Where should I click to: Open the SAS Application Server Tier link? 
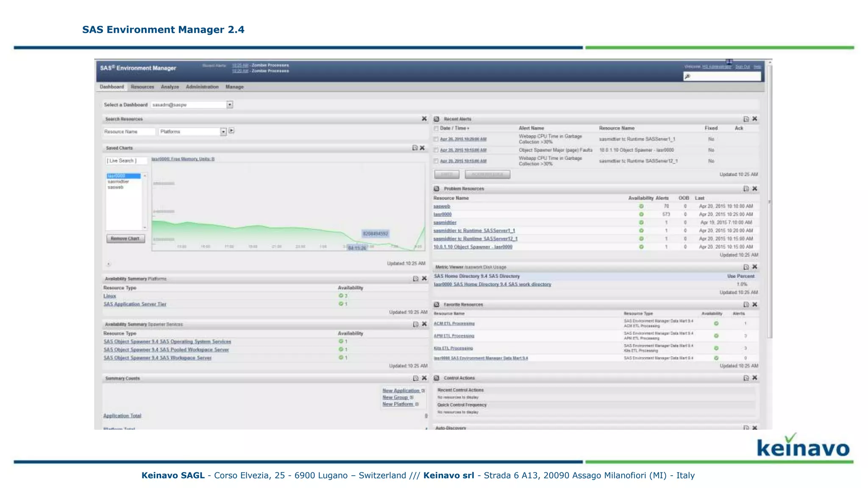pyautogui.click(x=135, y=304)
